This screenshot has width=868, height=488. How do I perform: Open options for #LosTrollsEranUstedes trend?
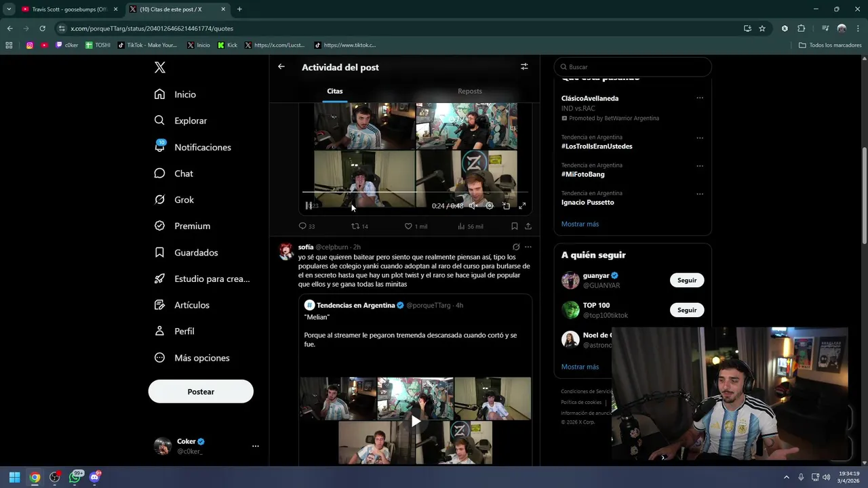click(700, 138)
